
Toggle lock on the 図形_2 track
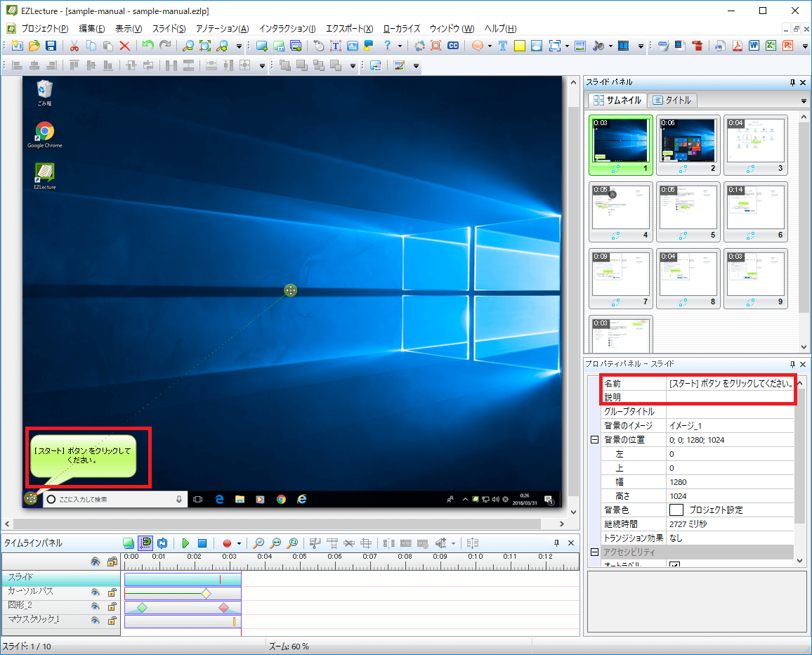112,606
